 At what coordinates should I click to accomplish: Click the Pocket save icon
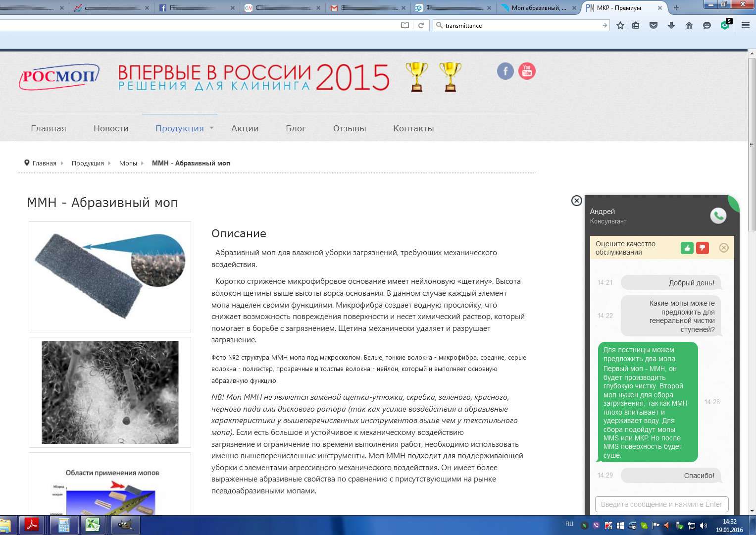654,25
